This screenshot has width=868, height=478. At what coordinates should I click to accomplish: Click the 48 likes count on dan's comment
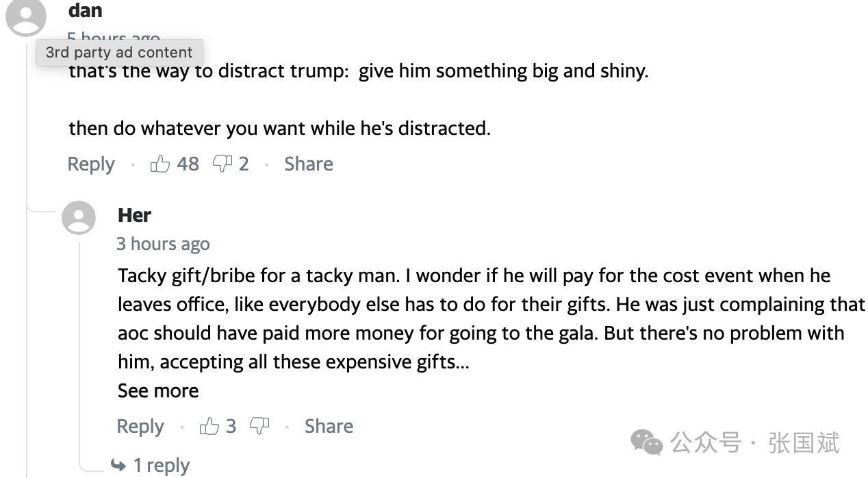pyautogui.click(x=188, y=164)
